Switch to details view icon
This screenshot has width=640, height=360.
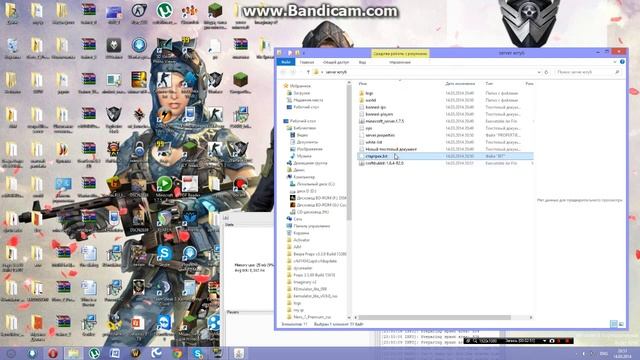point(613,324)
